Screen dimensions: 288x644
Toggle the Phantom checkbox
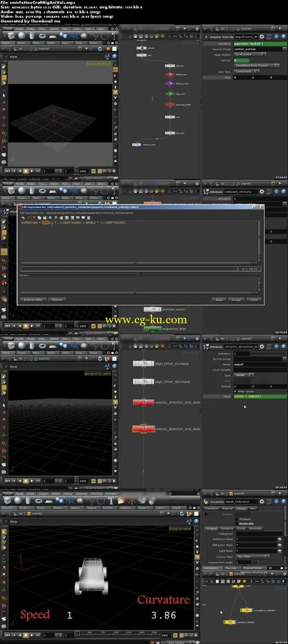point(236,519)
